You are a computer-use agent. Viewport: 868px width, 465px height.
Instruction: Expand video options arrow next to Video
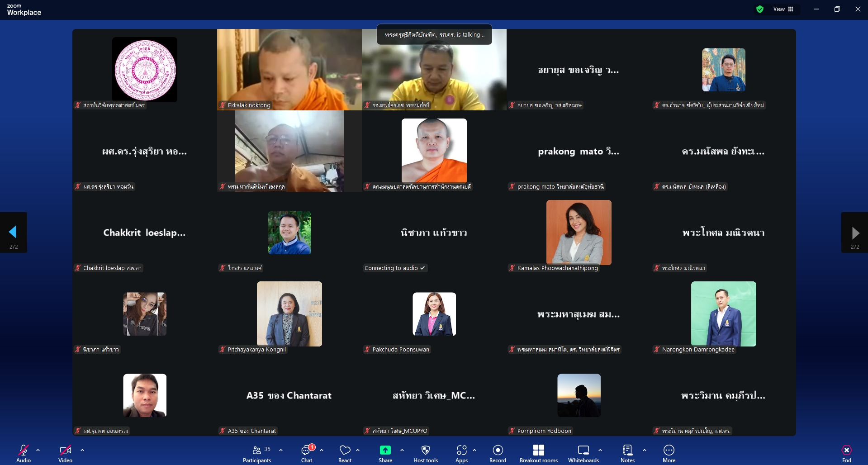(x=82, y=450)
